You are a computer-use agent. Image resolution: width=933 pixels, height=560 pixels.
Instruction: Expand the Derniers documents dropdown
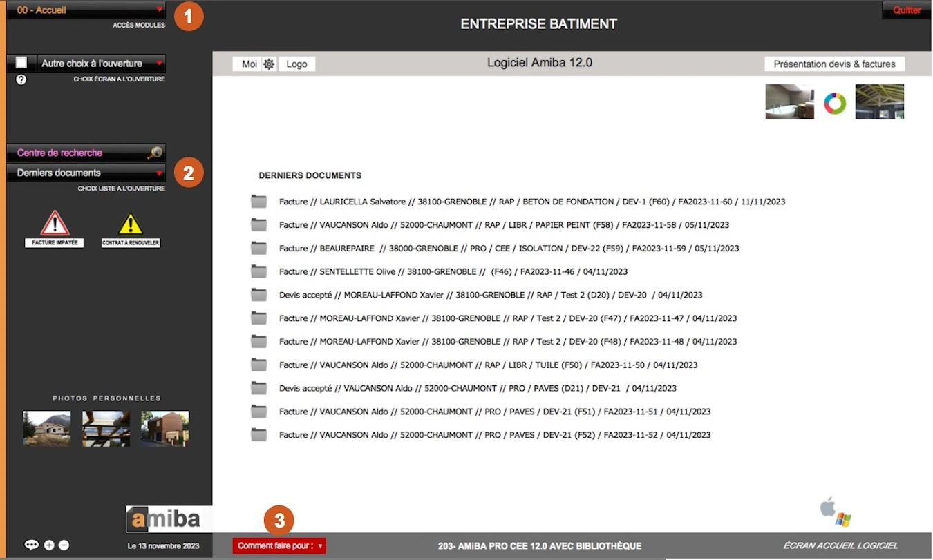tap(86, 173)
